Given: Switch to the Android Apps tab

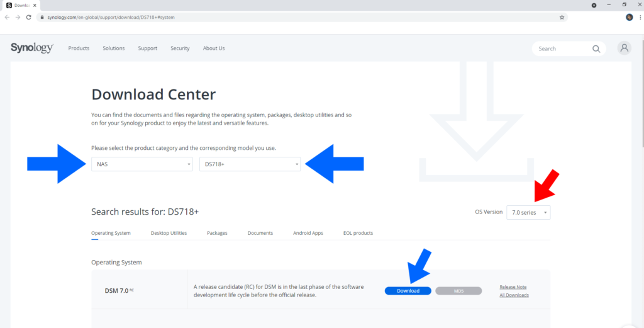Looking at the screenshot, I should [308, 233].
